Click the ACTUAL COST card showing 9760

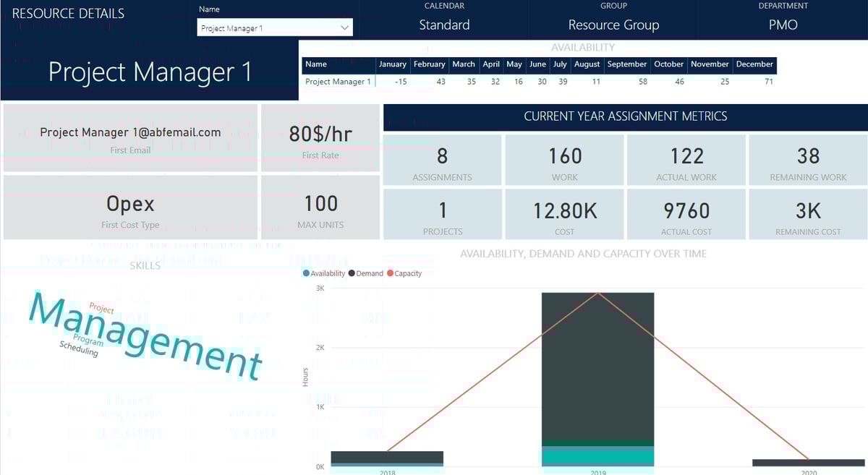[686, 214]
